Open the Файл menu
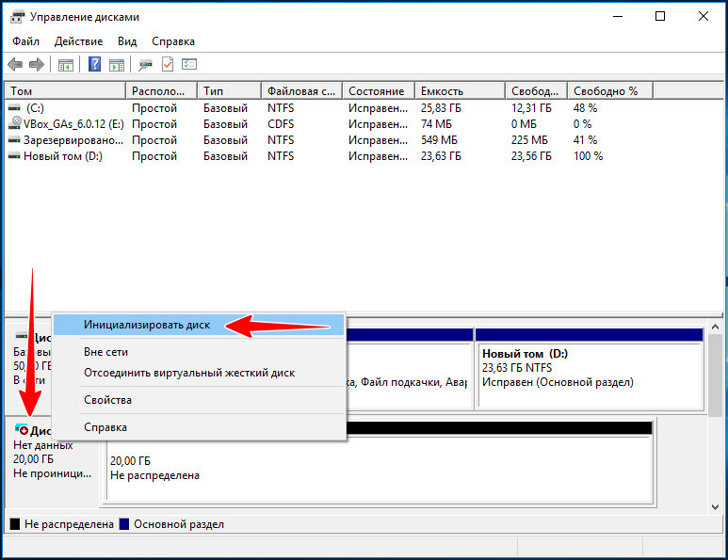This screenshot has width=728, height=560. [x=26, y=41]
